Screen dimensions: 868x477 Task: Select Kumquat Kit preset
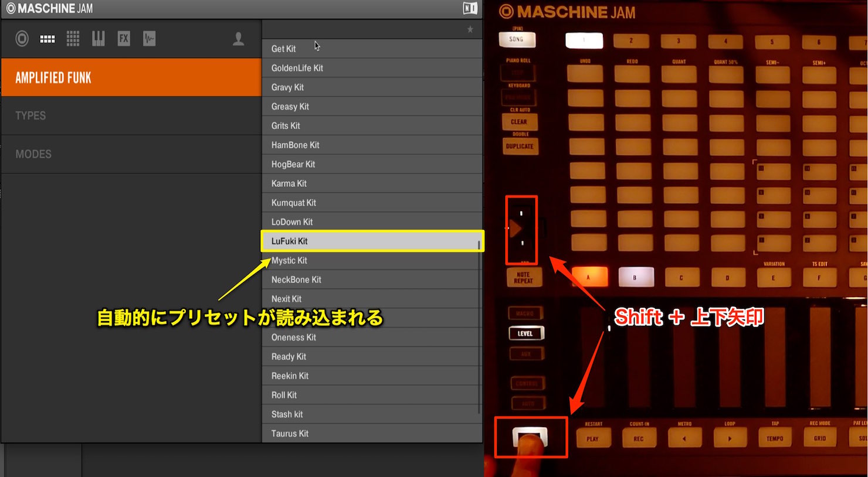pyautogui.click(x=372, y=203)
